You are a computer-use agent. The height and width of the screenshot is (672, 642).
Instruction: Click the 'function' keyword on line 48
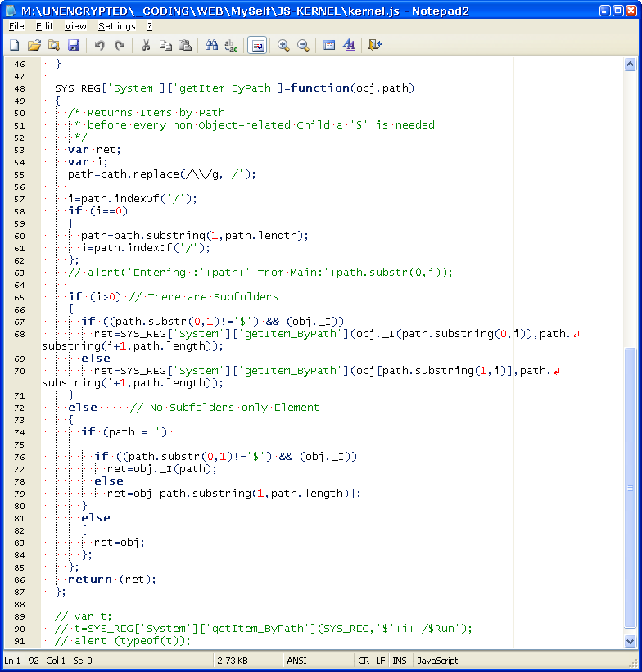point(320,88)
